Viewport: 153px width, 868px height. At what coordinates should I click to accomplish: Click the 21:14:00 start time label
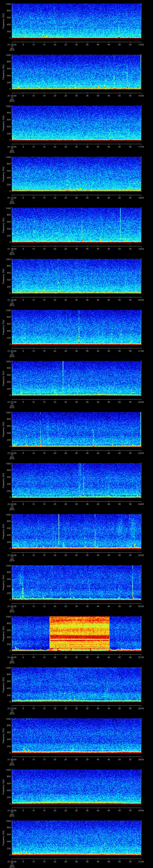coord(12,44)
